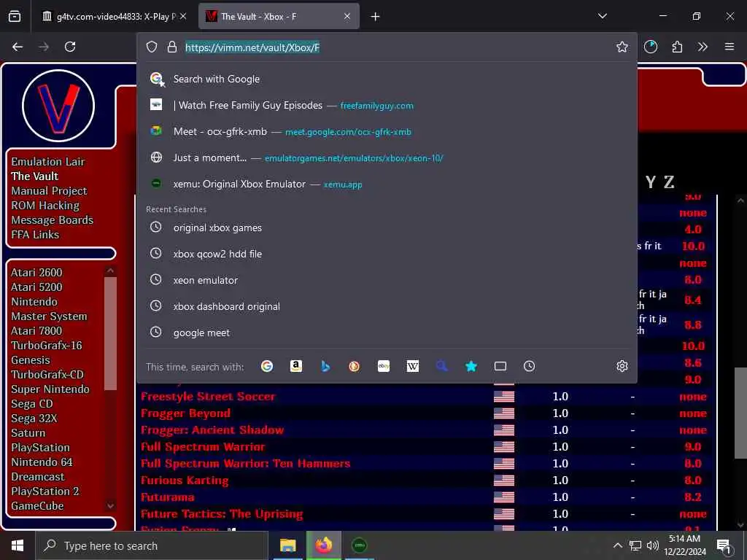Search bookmarks with the blue star icon
Screen dimensions: 747x560
(x=471, y=366)
